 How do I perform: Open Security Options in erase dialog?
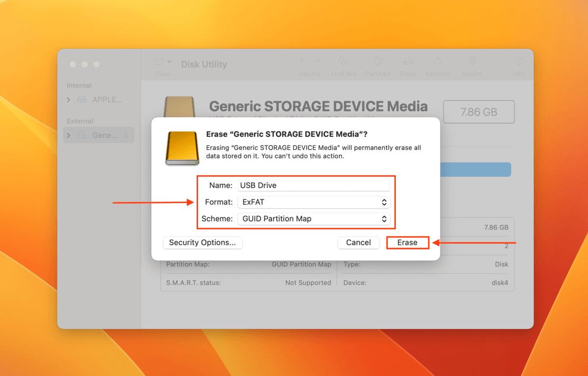pos(202,242)
